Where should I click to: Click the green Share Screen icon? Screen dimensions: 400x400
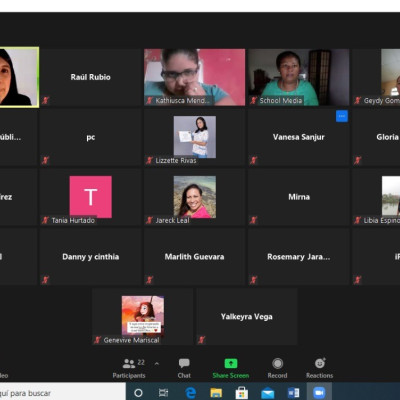pos(231,363)
